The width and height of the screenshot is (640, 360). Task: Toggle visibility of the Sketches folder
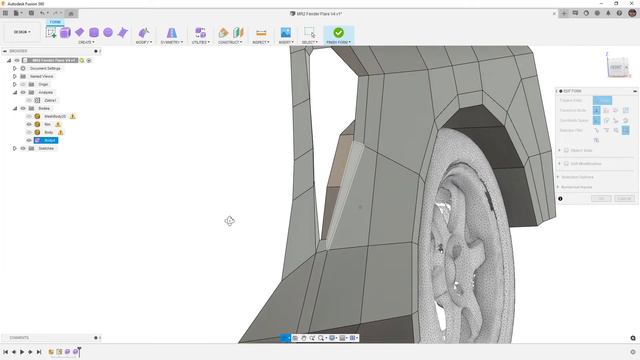tap(23, 149)
